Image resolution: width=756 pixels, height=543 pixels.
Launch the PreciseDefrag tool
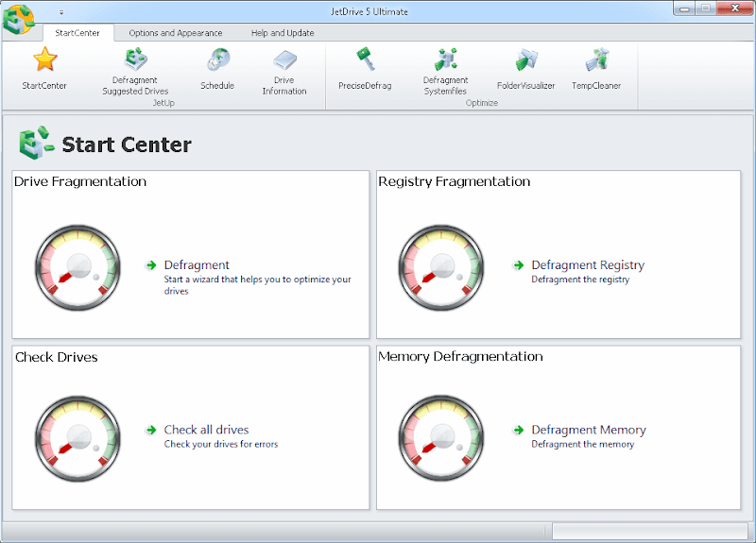point(365,60)
